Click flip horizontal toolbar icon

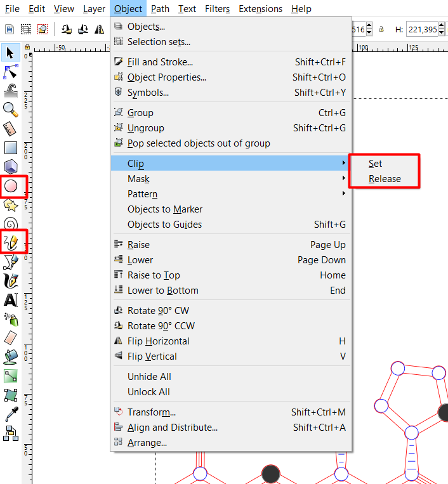point(99,29)
